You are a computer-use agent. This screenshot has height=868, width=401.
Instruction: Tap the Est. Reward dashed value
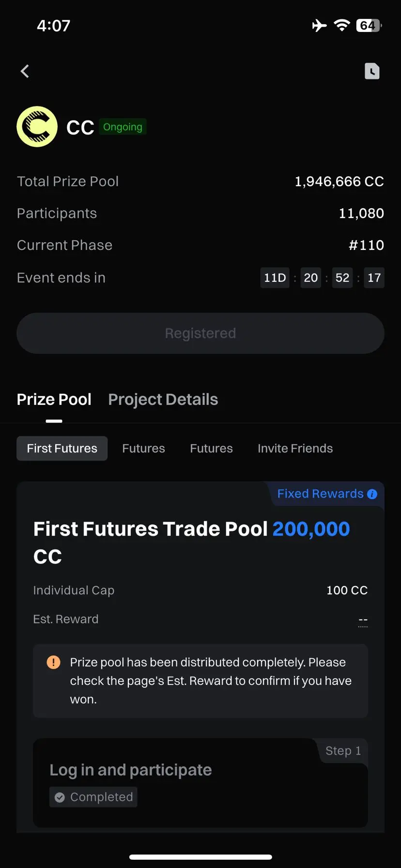click(x=363, y=620)
